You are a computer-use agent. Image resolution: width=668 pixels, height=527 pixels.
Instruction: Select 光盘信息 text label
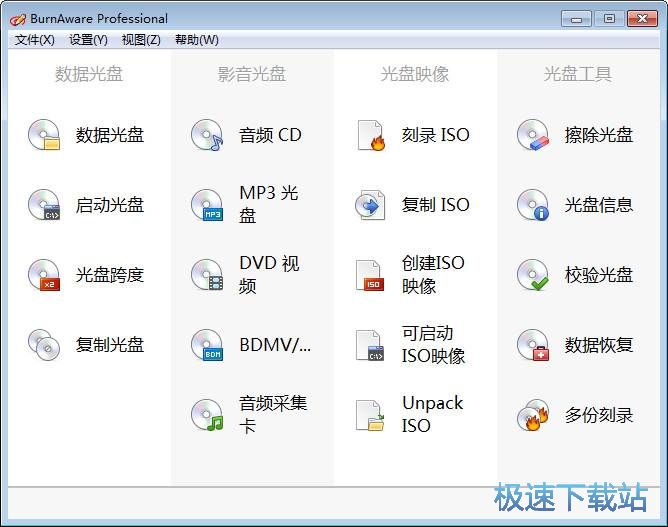[x=599, y=205]
